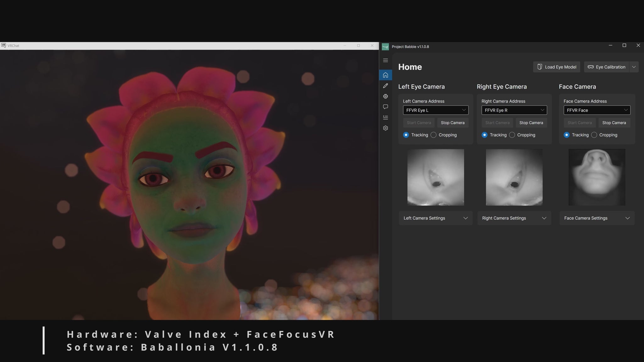644x362 pixels.
Task: Open the console output list icon
Action: 386,118
